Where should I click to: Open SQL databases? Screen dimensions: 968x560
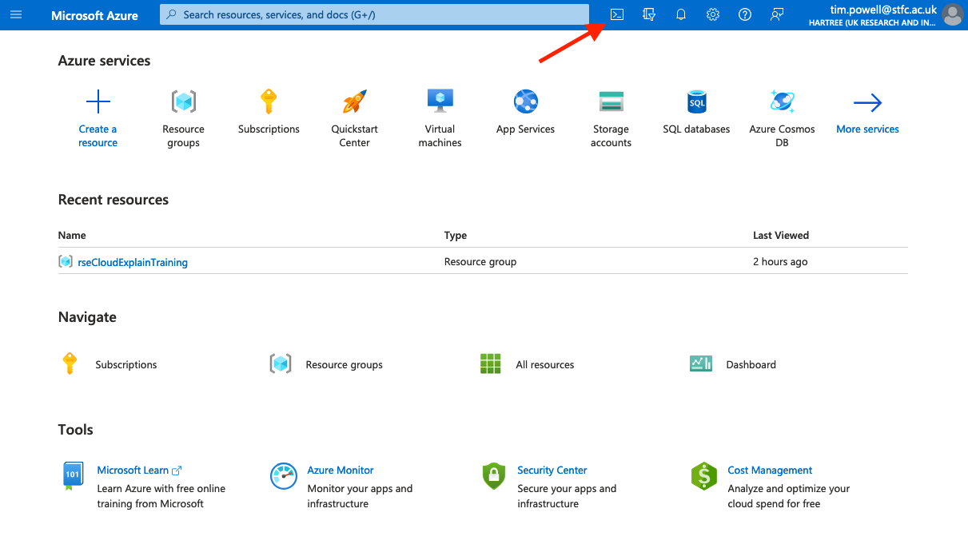[x=696, y=112]
